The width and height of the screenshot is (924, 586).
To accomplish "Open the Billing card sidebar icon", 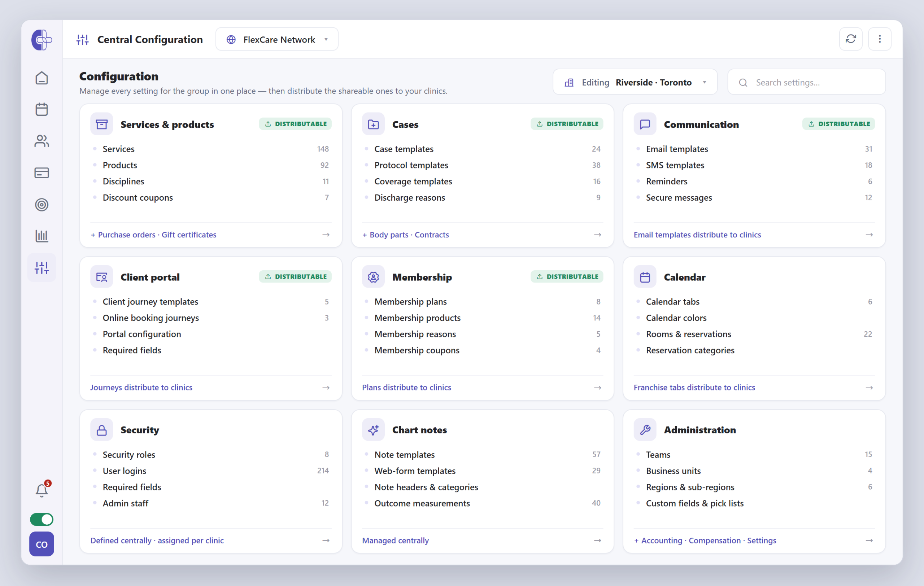I will [x=42, y=173].
